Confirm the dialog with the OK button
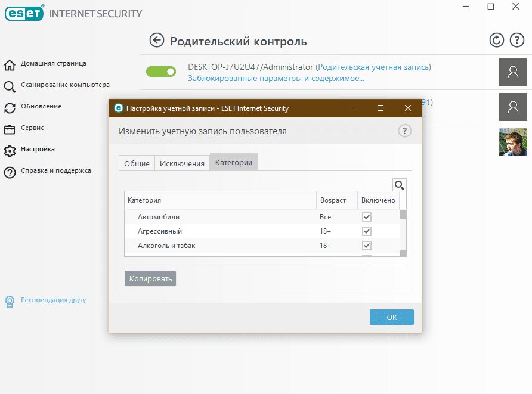The image size is (532, 394). [391, 317]
